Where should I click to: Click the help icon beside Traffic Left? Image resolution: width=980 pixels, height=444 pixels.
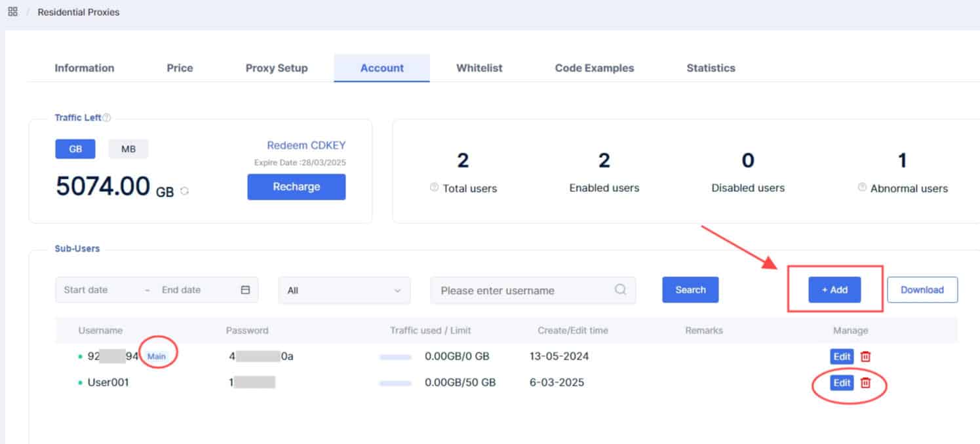[107, 118]
